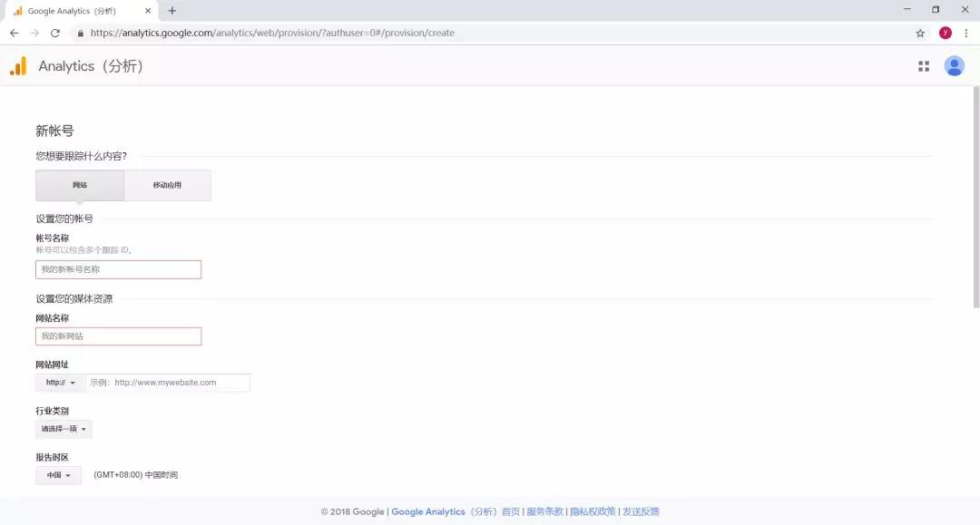Open the Chrome three-dot menu
Viewport: 980px width, 525px height.
[x=965, y=32]
